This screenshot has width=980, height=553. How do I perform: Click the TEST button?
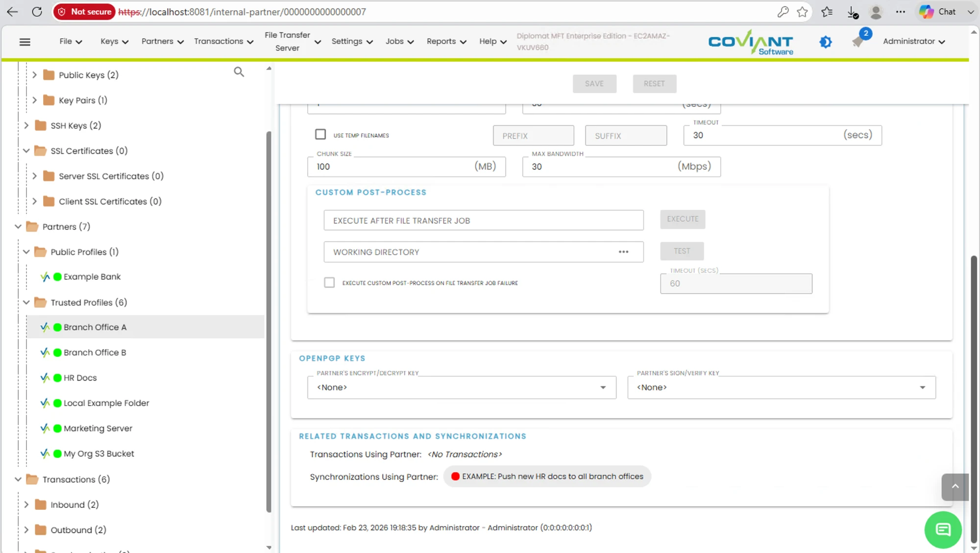click(682, 251)
